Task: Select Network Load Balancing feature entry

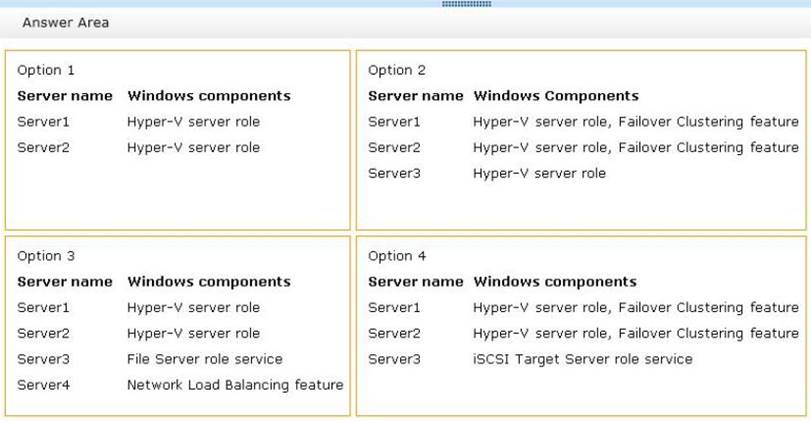Action: pos(235,385)
